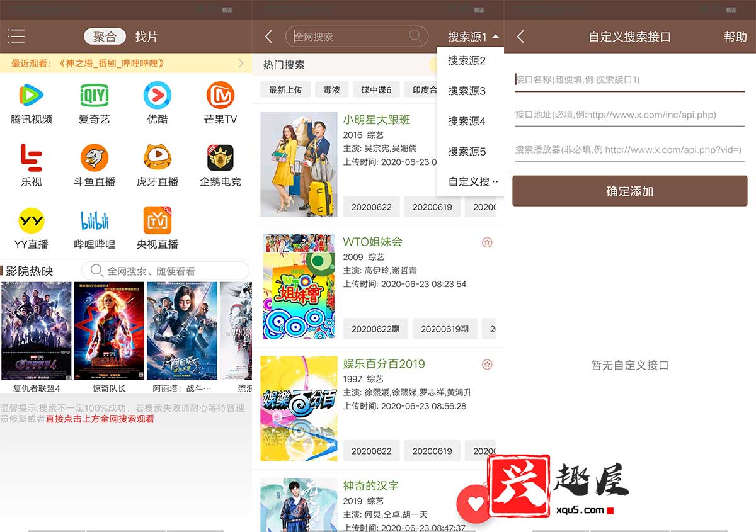756x532 pixels.
Task: Open the 惊奇队长 poster
Action: click(109, 331)
